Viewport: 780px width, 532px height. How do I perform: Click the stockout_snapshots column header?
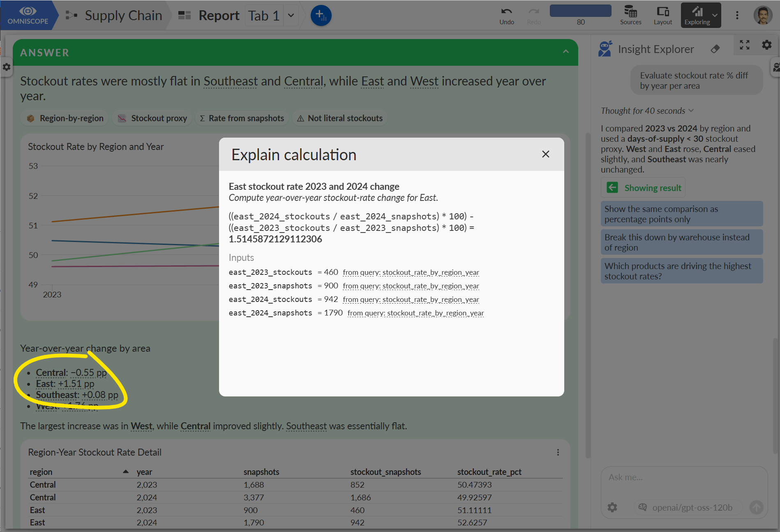(385, 472)
